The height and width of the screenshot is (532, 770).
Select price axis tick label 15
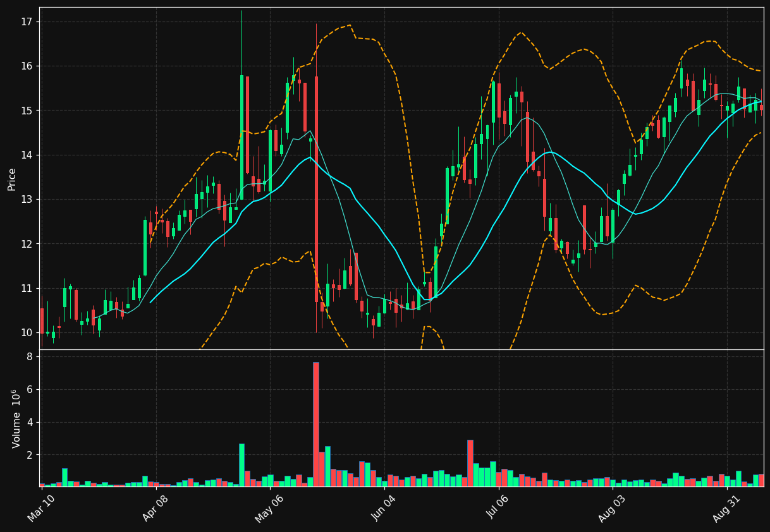pos(28,111)
